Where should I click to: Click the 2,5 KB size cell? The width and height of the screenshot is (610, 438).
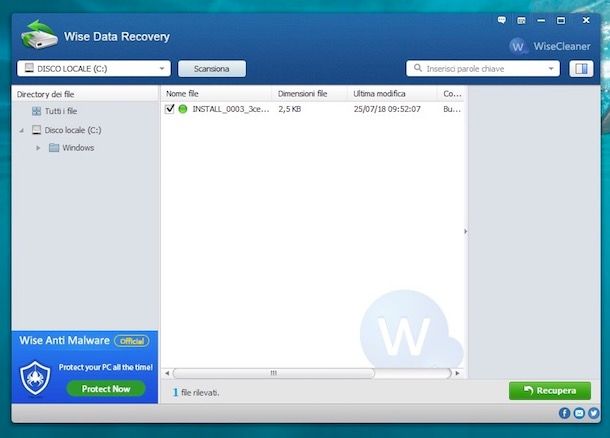(289, 109)
